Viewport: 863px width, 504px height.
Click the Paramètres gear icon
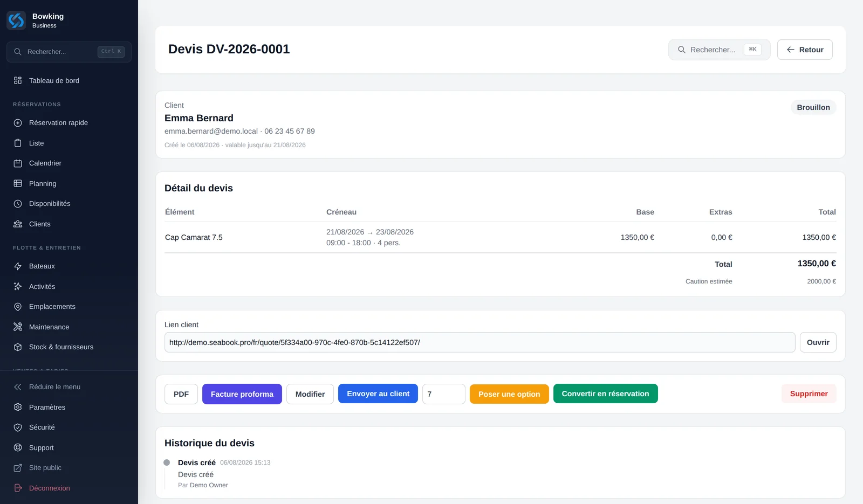click(x=18, y=407)
